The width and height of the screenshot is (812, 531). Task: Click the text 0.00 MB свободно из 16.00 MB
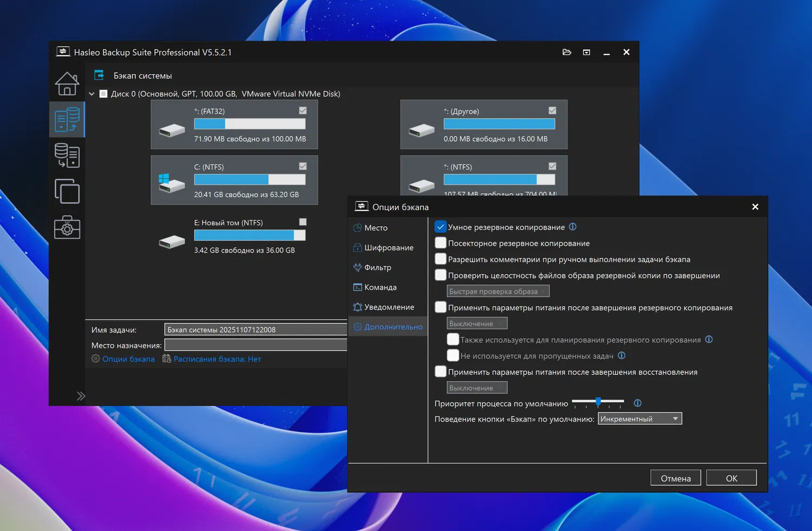(495, 139)
